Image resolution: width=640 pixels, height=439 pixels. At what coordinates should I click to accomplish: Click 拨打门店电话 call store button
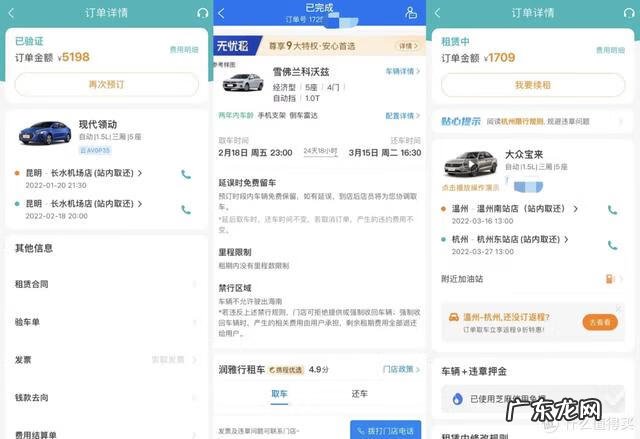pos(385,430)
